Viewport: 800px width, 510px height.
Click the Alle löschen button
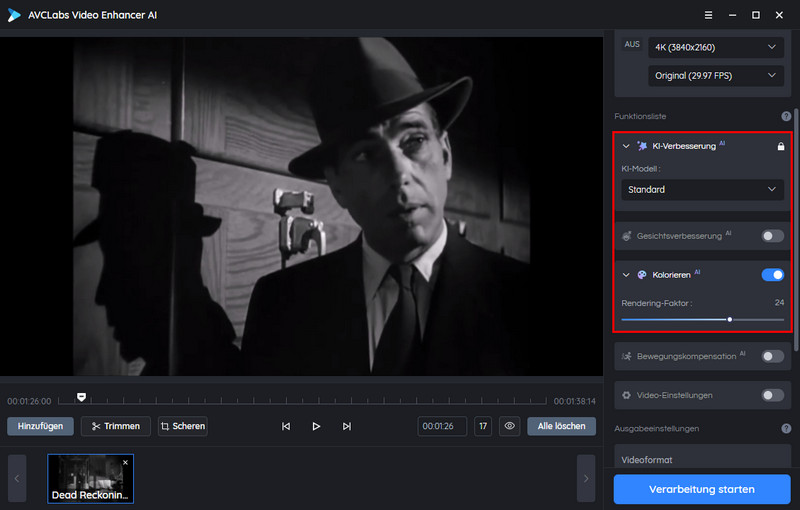[561, 426]
